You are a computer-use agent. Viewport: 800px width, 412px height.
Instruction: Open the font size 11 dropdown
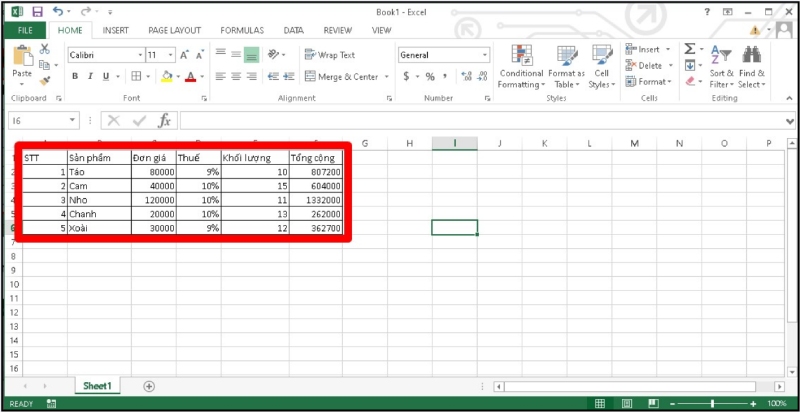(170, 55)
